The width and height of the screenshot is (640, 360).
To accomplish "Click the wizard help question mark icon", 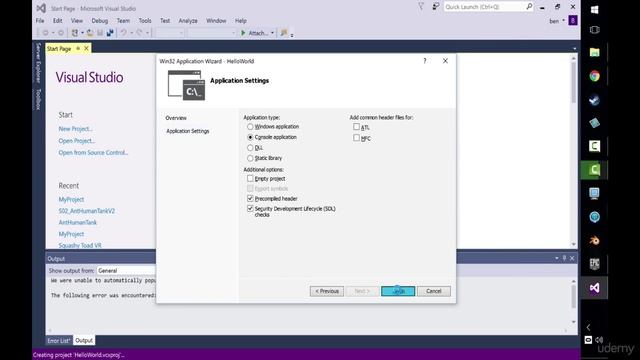I will point(424,61).
